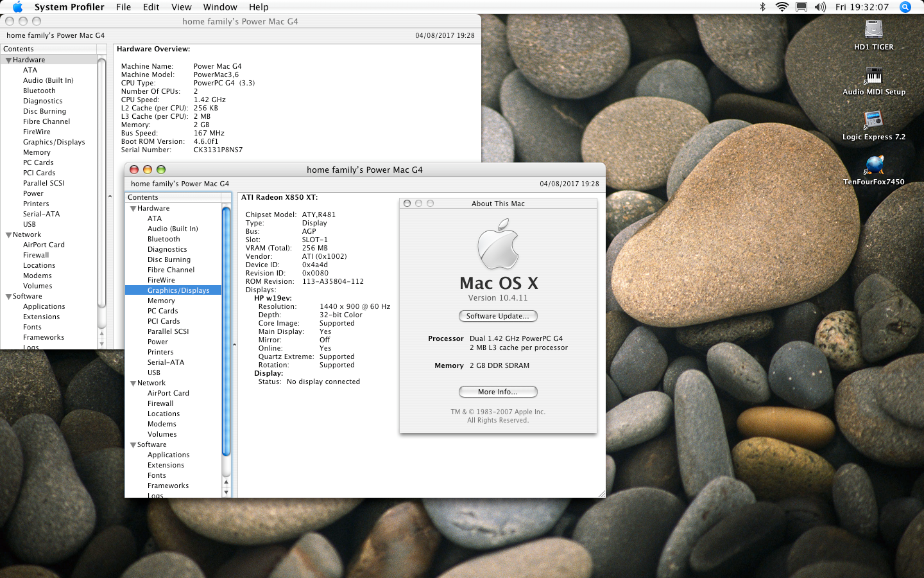Open the volume control in menu bar

click(x=820, y=7)
